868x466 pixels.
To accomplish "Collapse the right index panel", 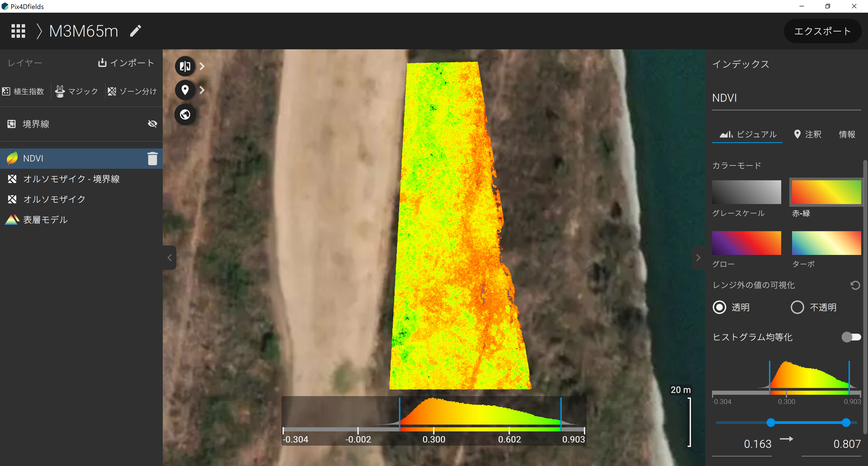I will (x=698, y=258).
